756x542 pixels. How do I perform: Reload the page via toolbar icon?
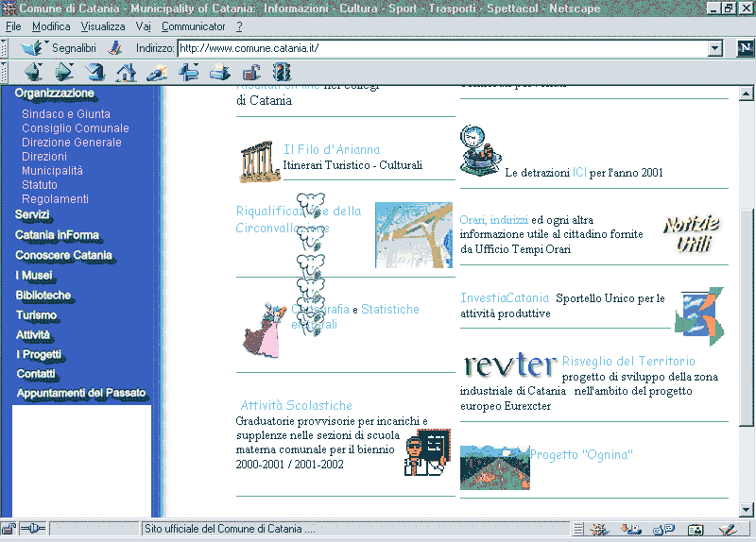pos(95,73)
